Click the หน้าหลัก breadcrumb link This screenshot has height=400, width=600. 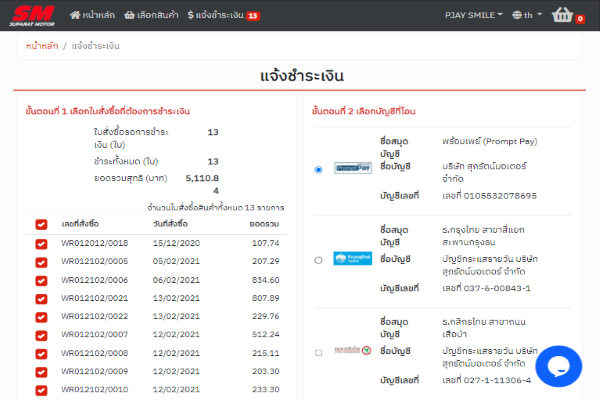[x=41, y=46]
